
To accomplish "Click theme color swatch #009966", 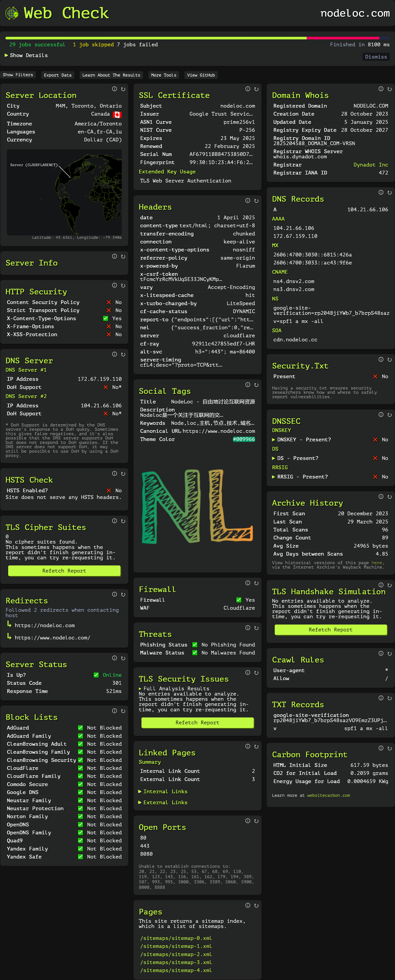I will (x=244, y=439).
